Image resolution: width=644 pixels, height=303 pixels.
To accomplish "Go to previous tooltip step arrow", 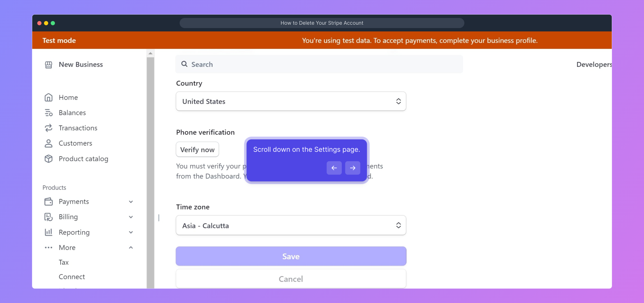I will click(334, 168).
